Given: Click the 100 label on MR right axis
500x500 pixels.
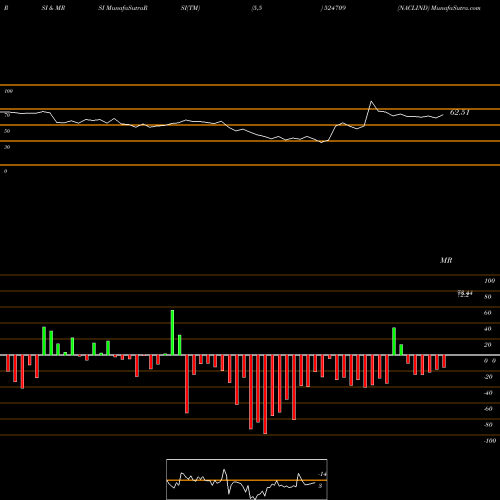Looking at the screenshot, I should [489, 281].
